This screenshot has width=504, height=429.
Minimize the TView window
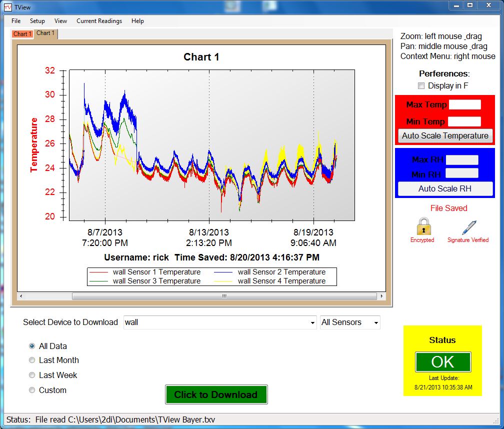(x=456, y=5)
